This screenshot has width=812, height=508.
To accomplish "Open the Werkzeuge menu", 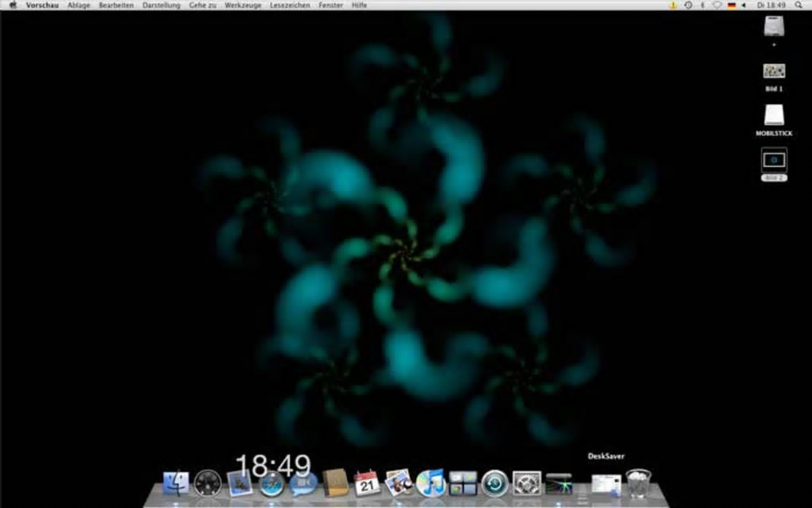I will (243, 6).
